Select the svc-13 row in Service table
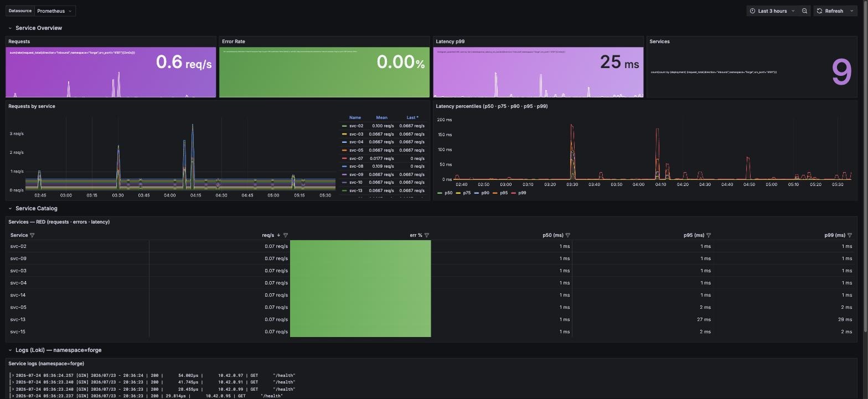This screenshot has width=868, height=399. [x=431, y=319]
